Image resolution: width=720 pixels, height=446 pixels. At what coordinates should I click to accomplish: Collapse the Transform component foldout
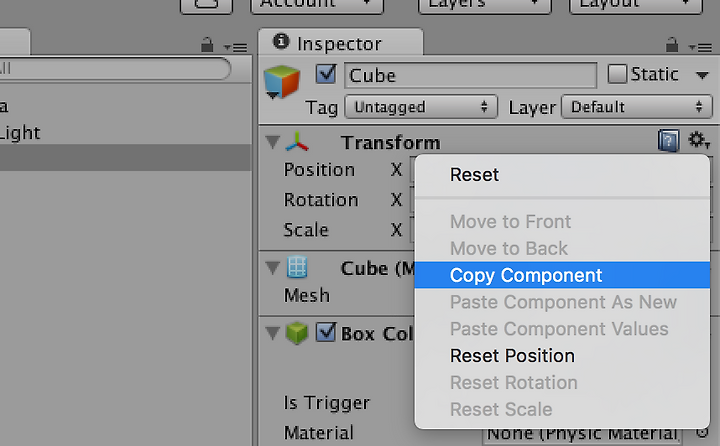273,142
